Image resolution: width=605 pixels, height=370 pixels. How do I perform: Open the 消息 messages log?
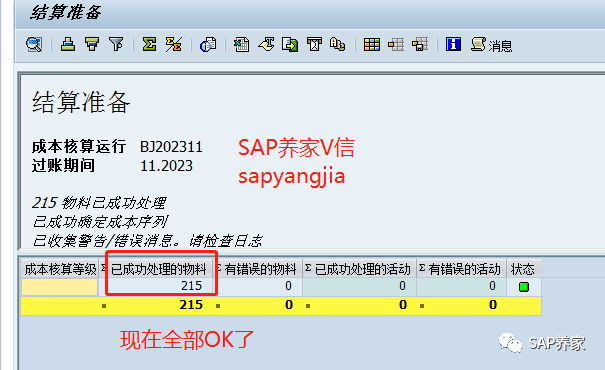492,45
